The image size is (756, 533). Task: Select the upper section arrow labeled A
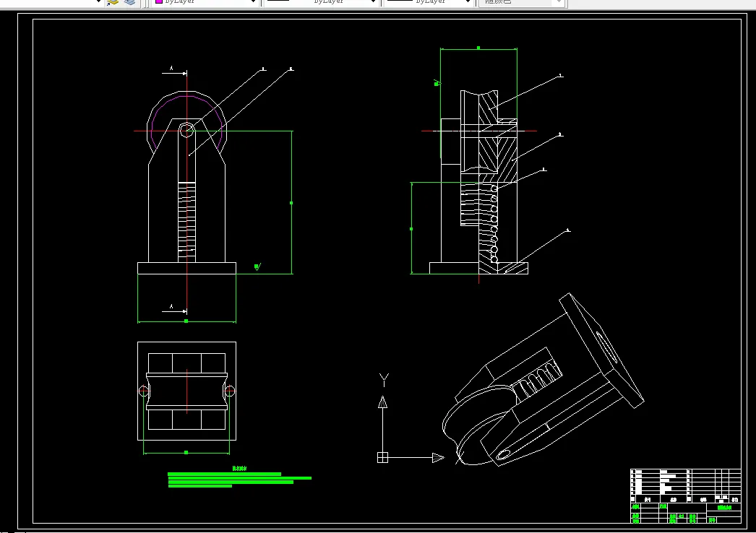(x=174, y=71)
